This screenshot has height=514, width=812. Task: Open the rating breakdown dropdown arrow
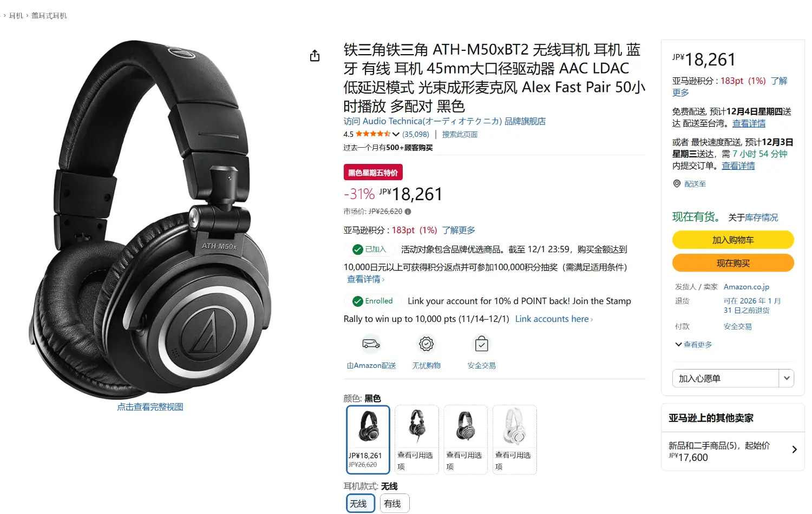396,134
